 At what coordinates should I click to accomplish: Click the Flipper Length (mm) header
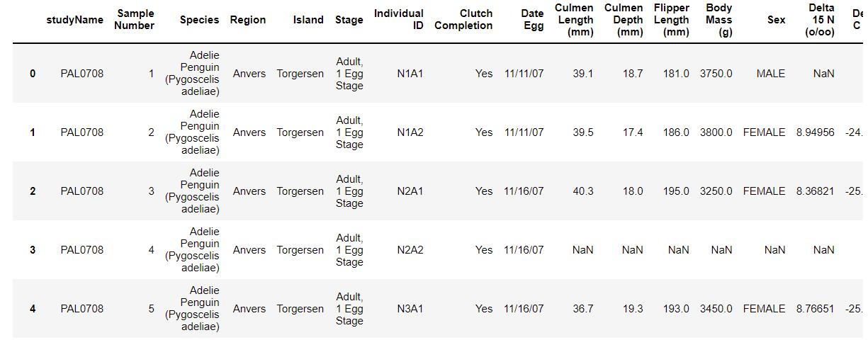pyautogui.click(x=672, y=20)
